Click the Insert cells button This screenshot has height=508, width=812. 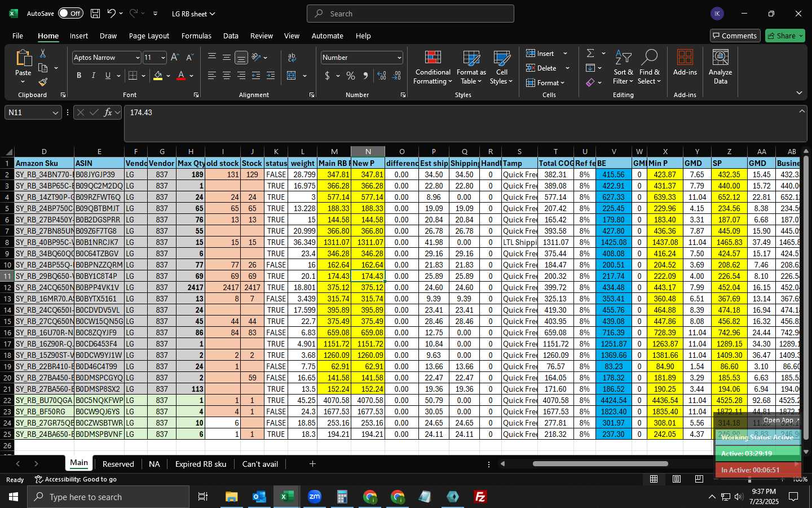click(x=540, y=53)
